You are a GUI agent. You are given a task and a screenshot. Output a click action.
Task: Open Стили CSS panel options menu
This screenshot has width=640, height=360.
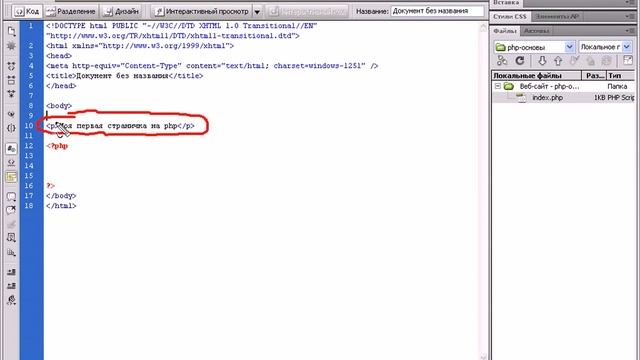click(629, 17)
